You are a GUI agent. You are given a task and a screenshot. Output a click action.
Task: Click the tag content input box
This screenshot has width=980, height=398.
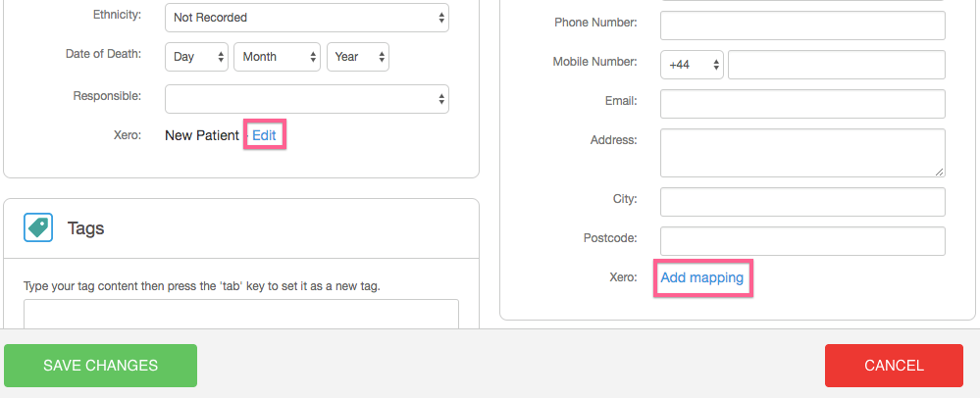pyautogui.click(x=240, y=314)
